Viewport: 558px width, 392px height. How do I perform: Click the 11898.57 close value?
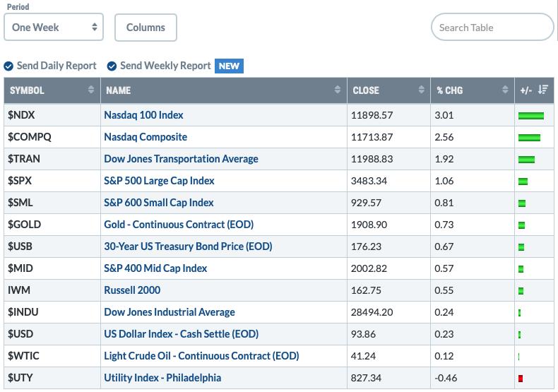click(x=372, y=115)
